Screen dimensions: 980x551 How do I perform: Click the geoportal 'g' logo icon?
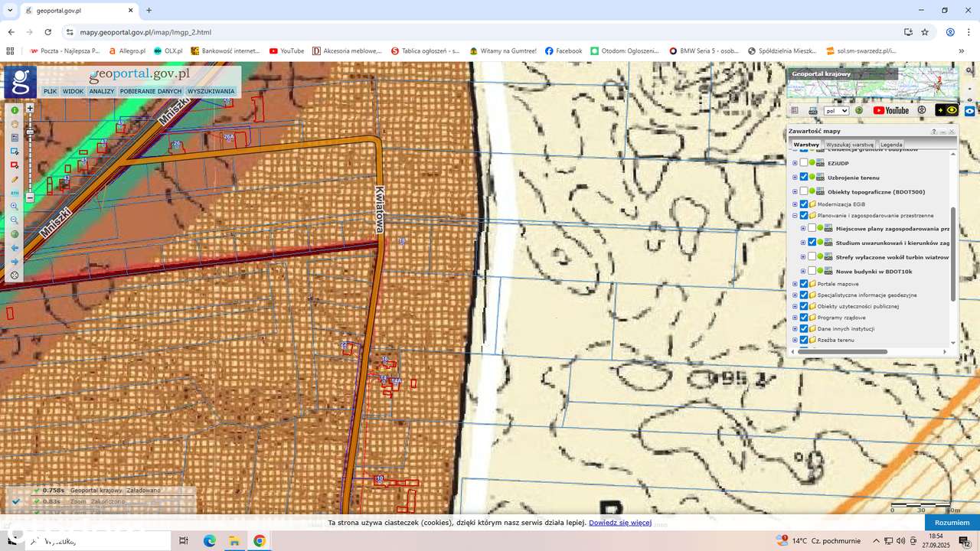coord(21,82)
